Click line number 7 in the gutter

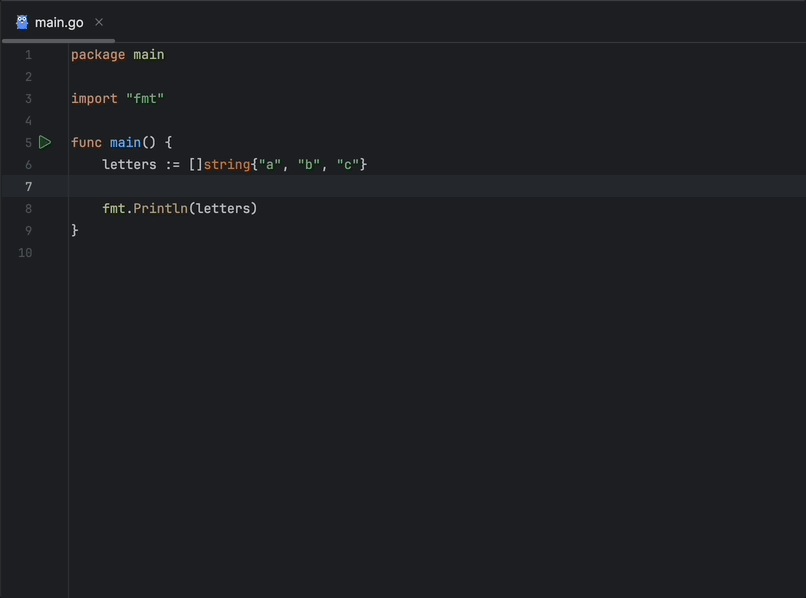pyautogui.click(x=28, y=187)
